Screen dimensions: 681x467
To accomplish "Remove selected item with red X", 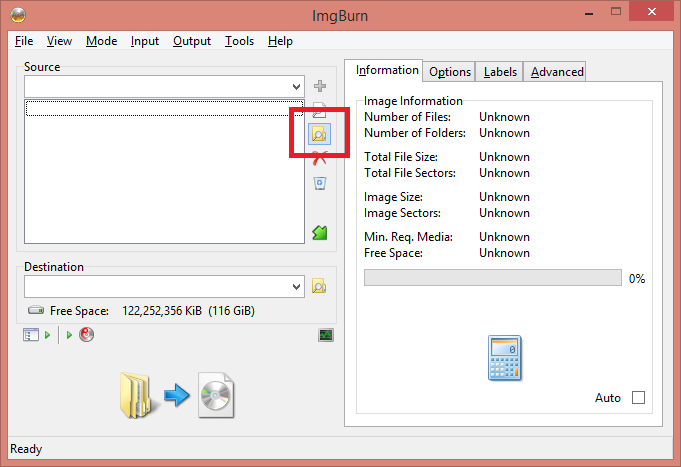I will [x=320, y=158].
